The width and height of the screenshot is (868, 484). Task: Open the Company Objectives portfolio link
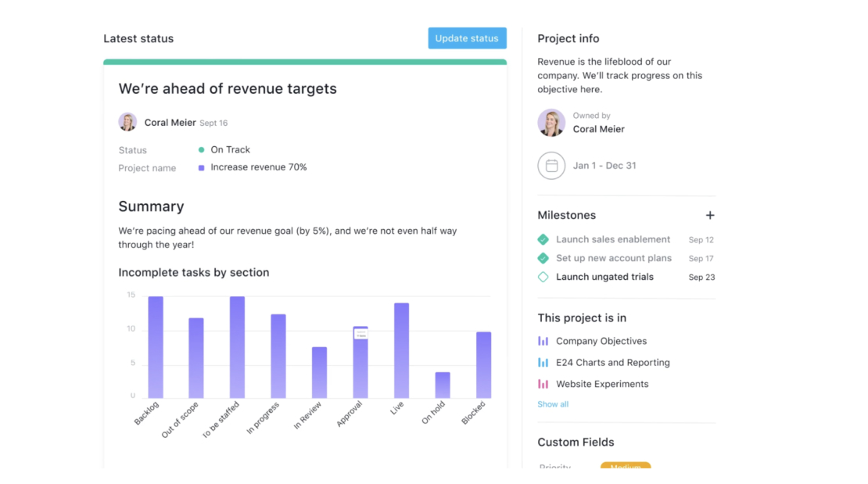(x=601, y=341)
